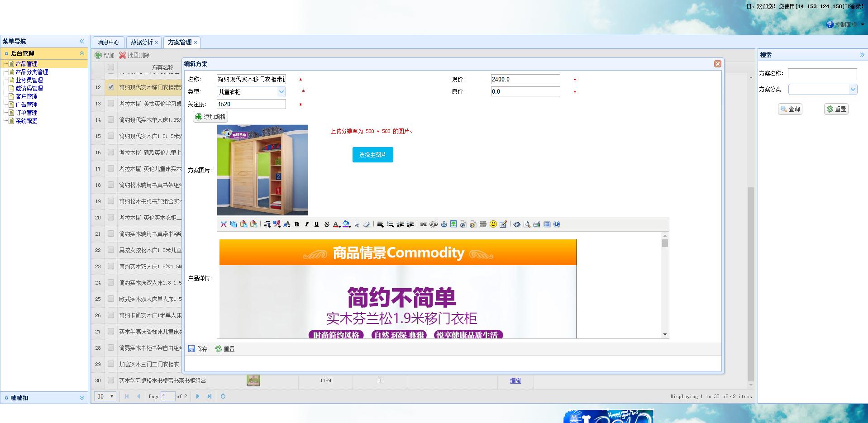This screenshot has width=868, height=423.
Task: Check the row 23 checkbox
Action: click(x=111, y=266)
